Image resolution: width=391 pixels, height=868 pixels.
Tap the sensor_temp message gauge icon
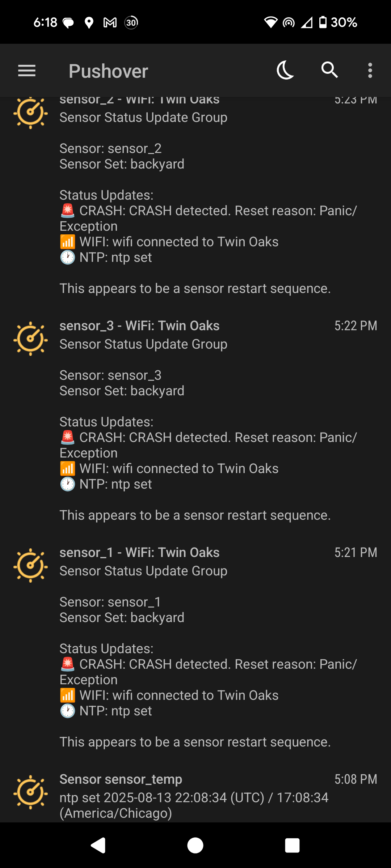click(30, 792)
